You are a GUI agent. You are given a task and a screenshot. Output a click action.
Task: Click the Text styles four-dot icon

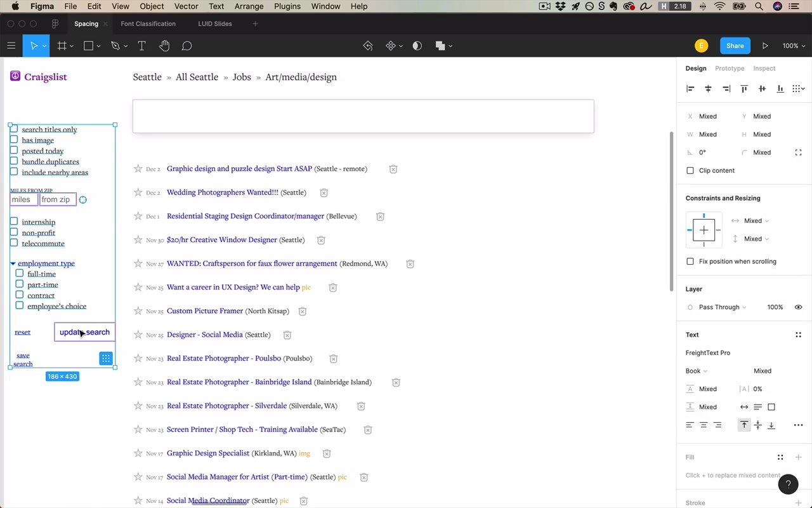(798, 335)
